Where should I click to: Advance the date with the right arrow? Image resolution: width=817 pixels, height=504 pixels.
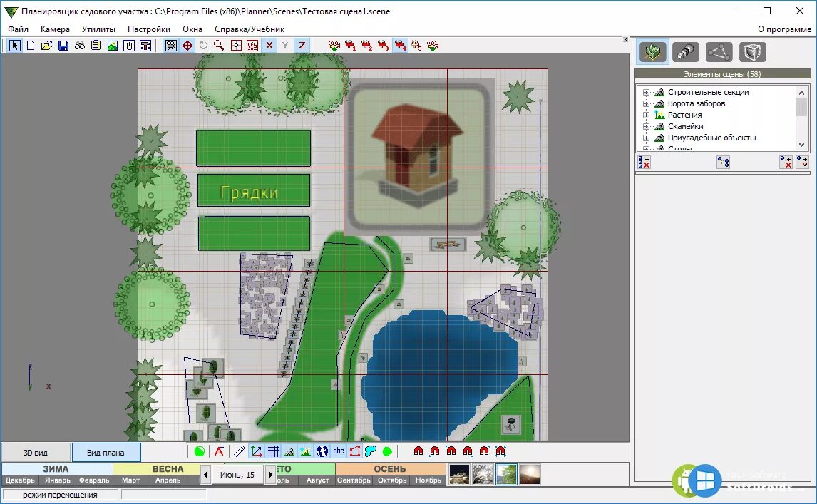click(270, 475)
